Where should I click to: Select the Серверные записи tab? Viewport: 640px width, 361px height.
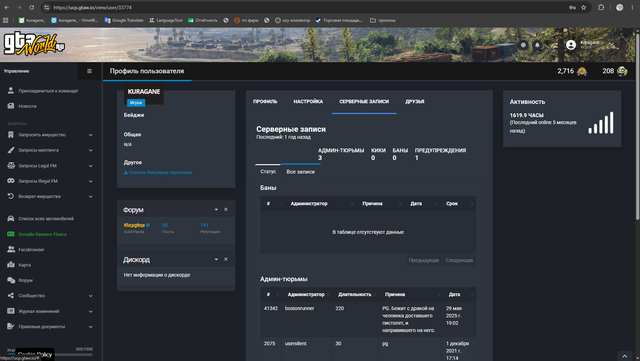364,102
